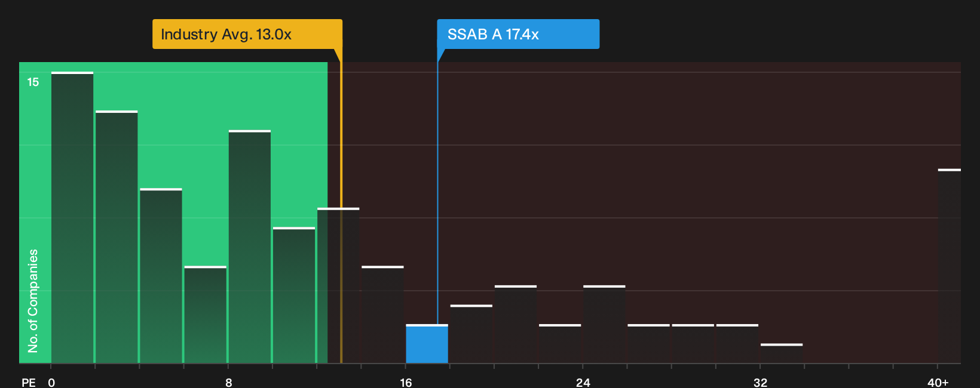Click the '0' x-axis tick label
The image size is (980, 388).
pos(51,383)
